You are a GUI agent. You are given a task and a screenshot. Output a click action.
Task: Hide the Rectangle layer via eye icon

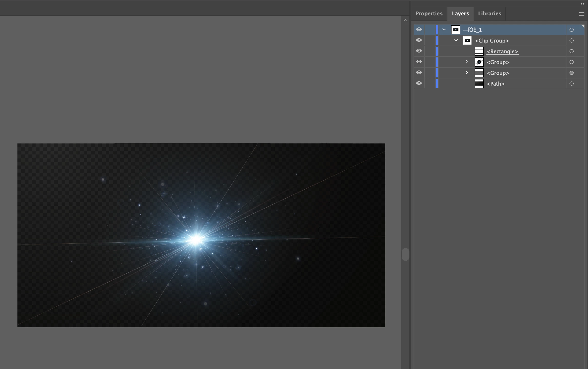coord(419,51)
